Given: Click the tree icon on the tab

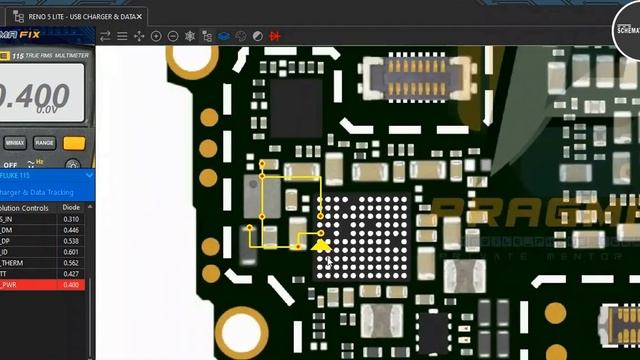Looking at the screenshot, I should [18, 17].
